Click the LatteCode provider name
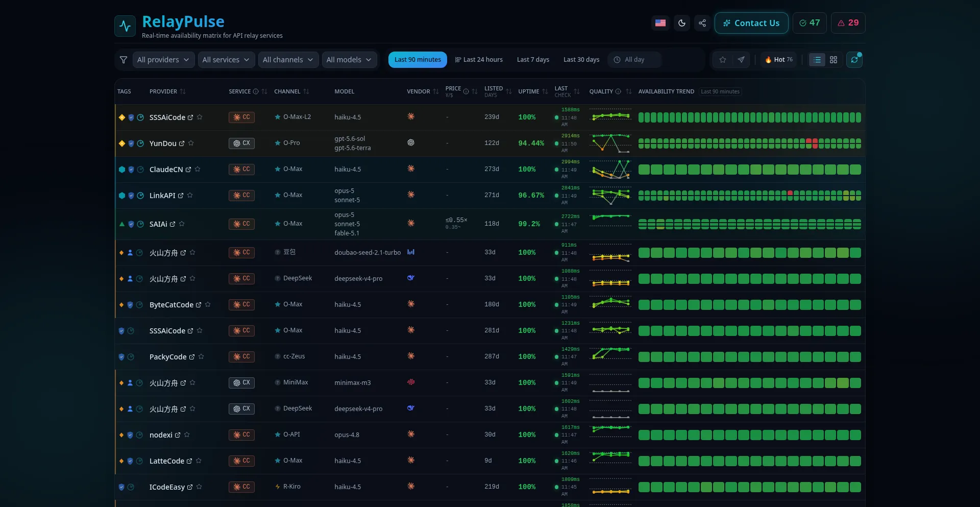The width and height of the screenshot is (980, 507). (167, 461)
